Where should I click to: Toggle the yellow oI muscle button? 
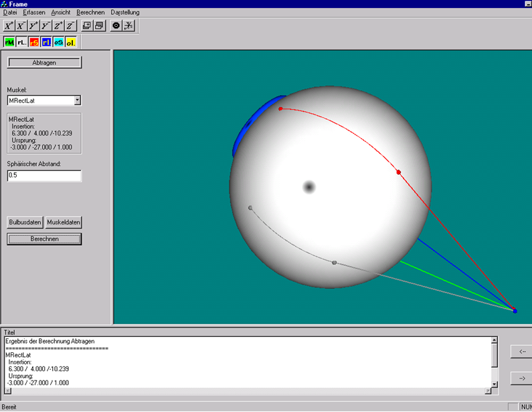coord(70,42)
